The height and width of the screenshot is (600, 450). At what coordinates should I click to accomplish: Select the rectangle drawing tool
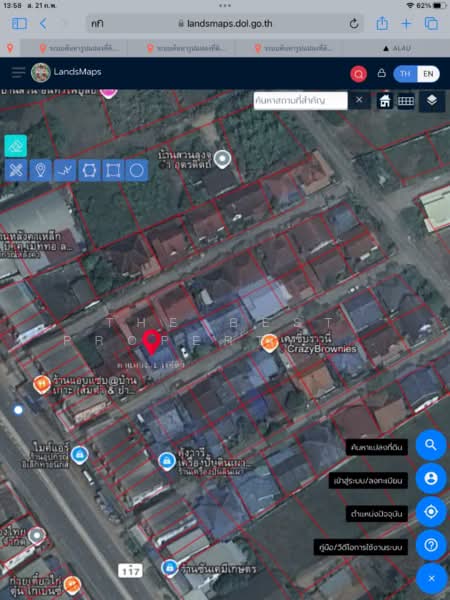coord(113,170)
